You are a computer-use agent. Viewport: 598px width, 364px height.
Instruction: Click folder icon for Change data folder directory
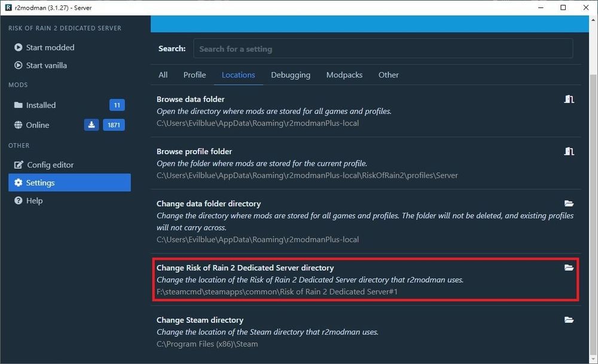pyautogui.click(x=569, y=204)
